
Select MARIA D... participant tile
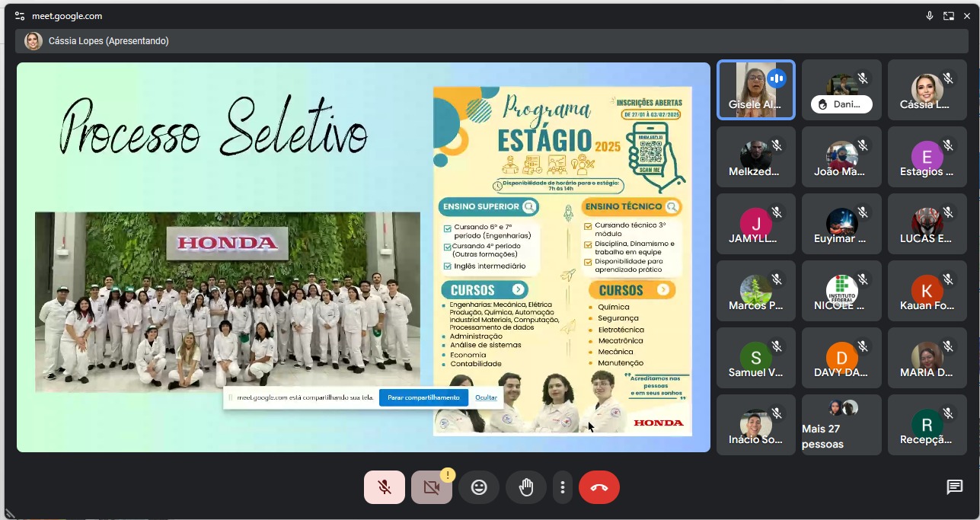pyautogui.click(x=927, y=358)
